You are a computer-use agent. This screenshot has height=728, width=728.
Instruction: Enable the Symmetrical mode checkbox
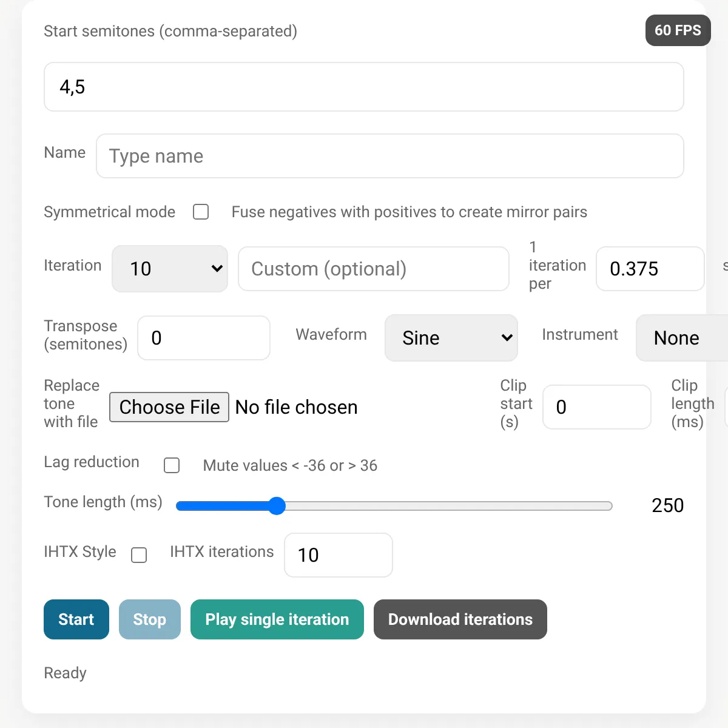201,212
